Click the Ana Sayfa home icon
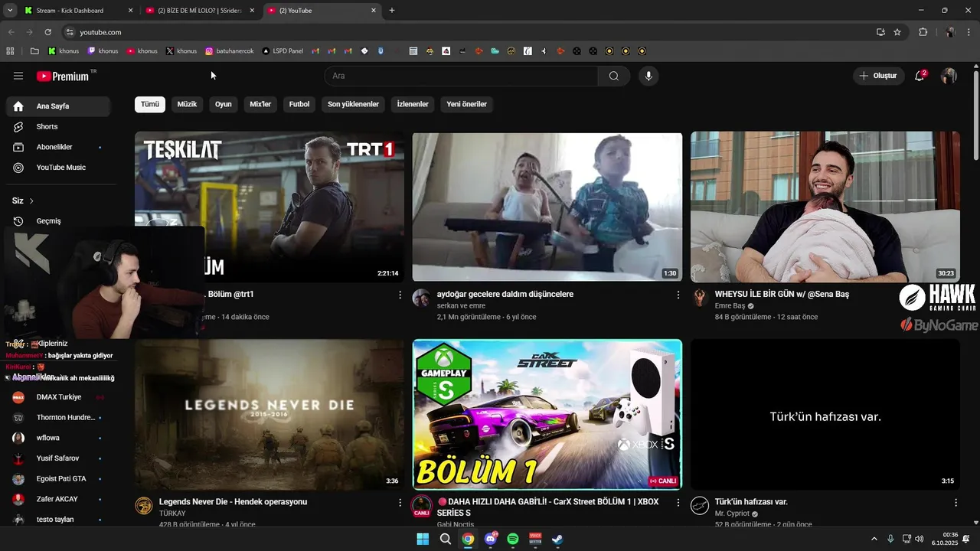The width and height of the screenshot is (980, 551). (18, 106)
